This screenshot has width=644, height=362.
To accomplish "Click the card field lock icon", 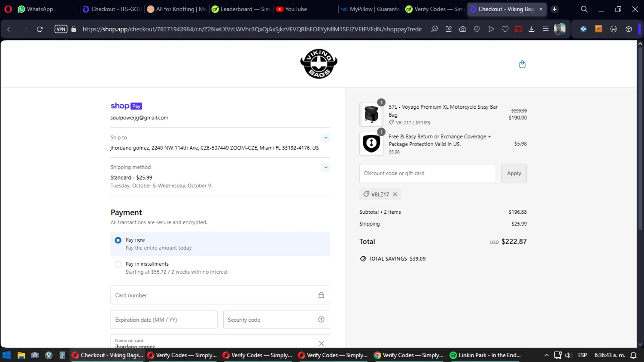I will [x=321, y=295].
